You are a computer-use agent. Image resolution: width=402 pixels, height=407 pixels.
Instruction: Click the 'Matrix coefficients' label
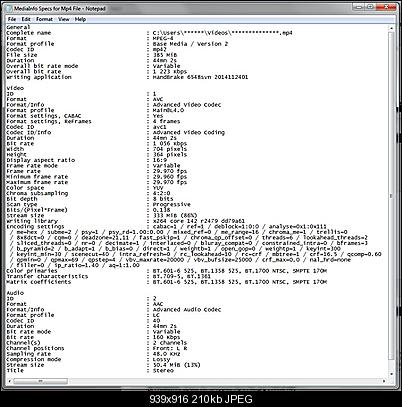[39, 282]
